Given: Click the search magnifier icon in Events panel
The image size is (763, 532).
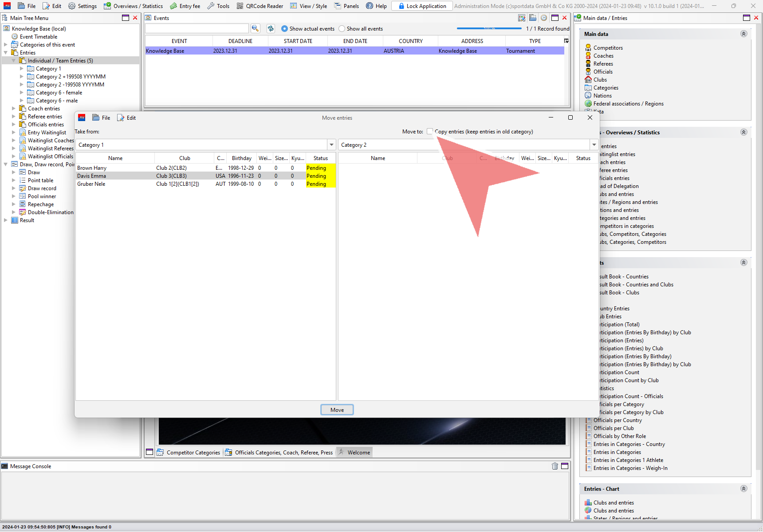Looking at the screenshot, I should (x=256, y=28).
